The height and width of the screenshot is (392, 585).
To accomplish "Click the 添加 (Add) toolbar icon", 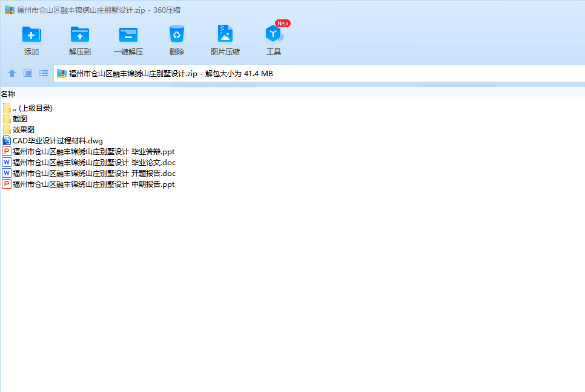I will (x=31, y=34).
